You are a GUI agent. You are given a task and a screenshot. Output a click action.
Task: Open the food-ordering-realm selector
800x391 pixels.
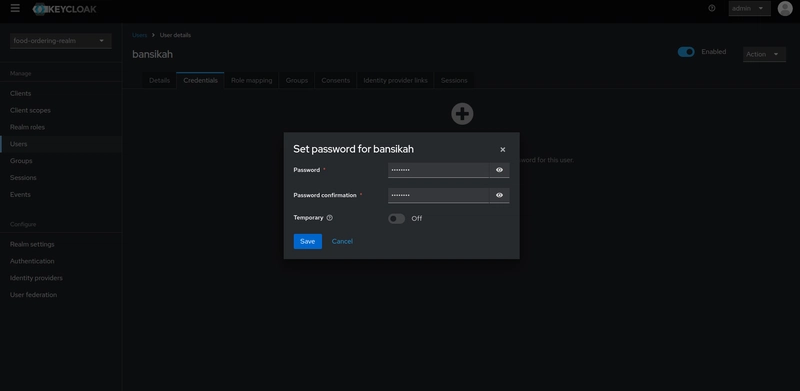coord(61,41)
